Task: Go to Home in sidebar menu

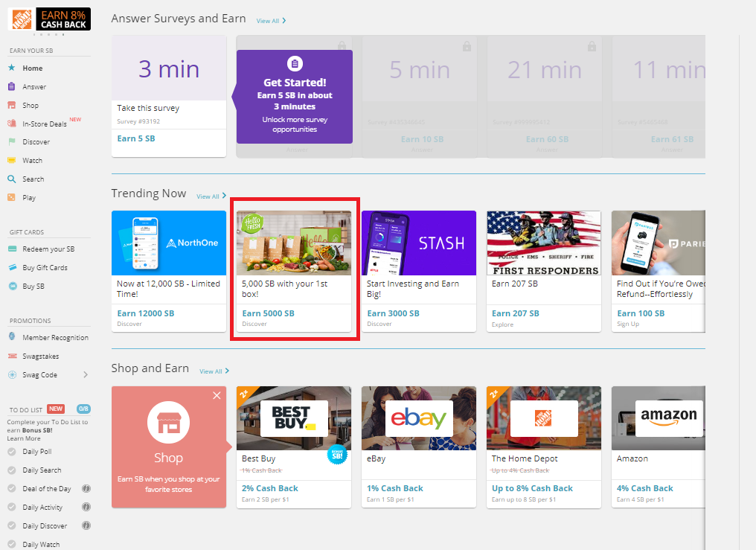Action: click(x=32, y=68)
